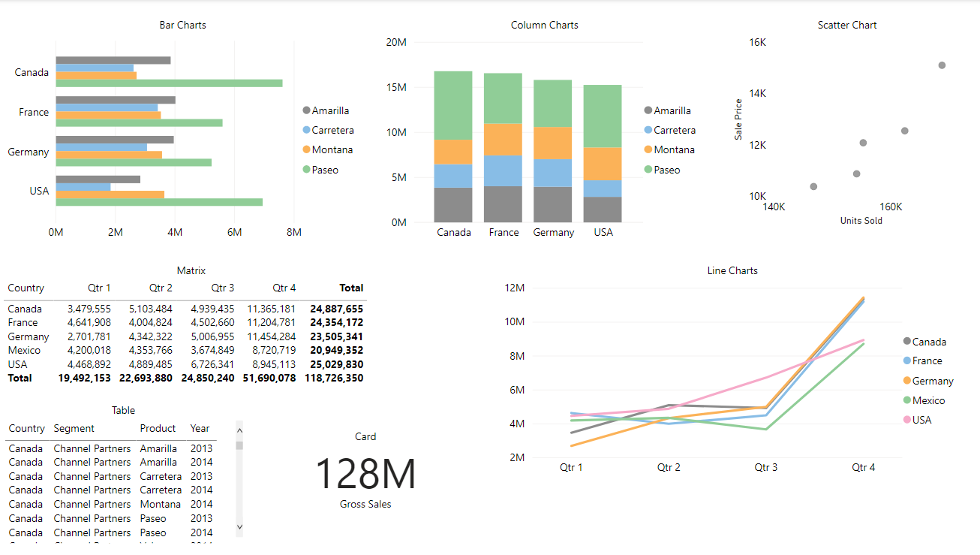Select Amarilla legend dot in Bar Charts

click(306, 110)
